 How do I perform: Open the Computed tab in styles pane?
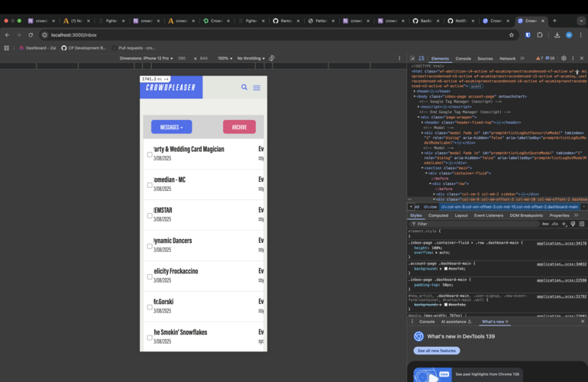[x=438, y=215]
